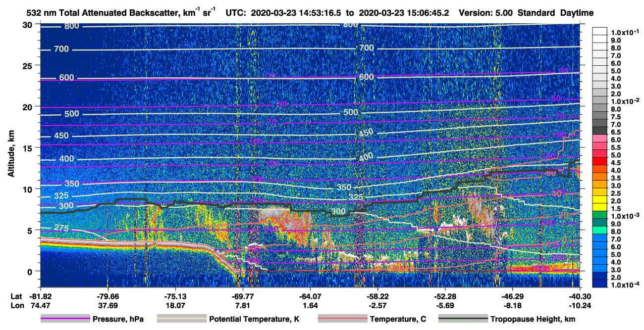The image size is (644, 330).
Task: Click the colorbar label 1.0x10-1
Action: coord(625,32)
